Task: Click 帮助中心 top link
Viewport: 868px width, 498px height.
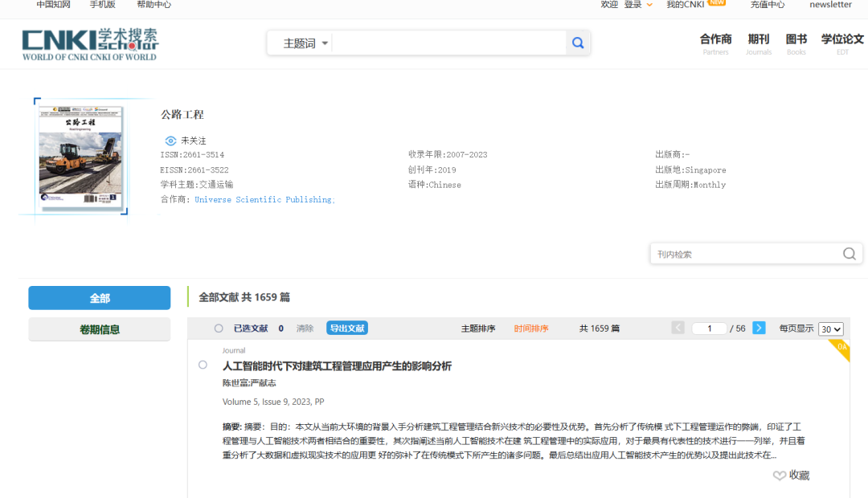Action: pyautogui.click(x=154, y=5)
